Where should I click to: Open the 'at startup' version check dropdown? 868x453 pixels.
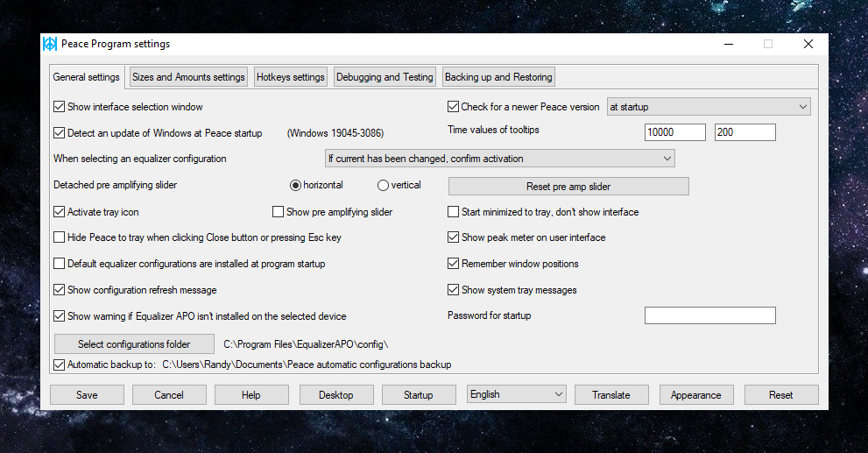[x=709, y=107]
